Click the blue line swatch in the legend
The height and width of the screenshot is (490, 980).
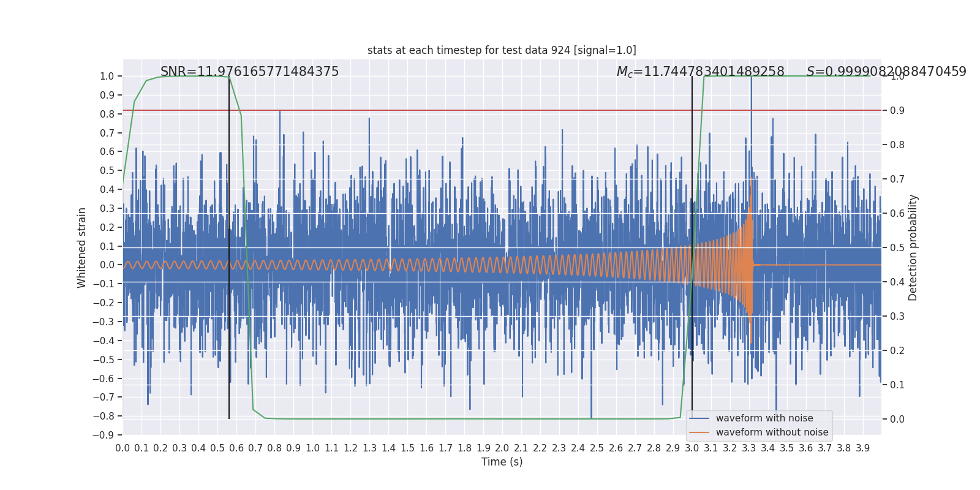699,418
